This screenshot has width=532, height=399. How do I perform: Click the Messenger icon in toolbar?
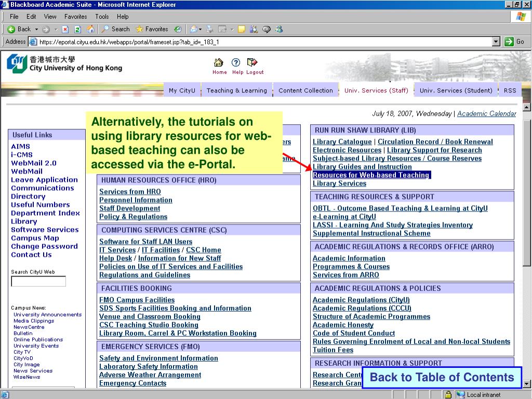click(x=279, y=30)
